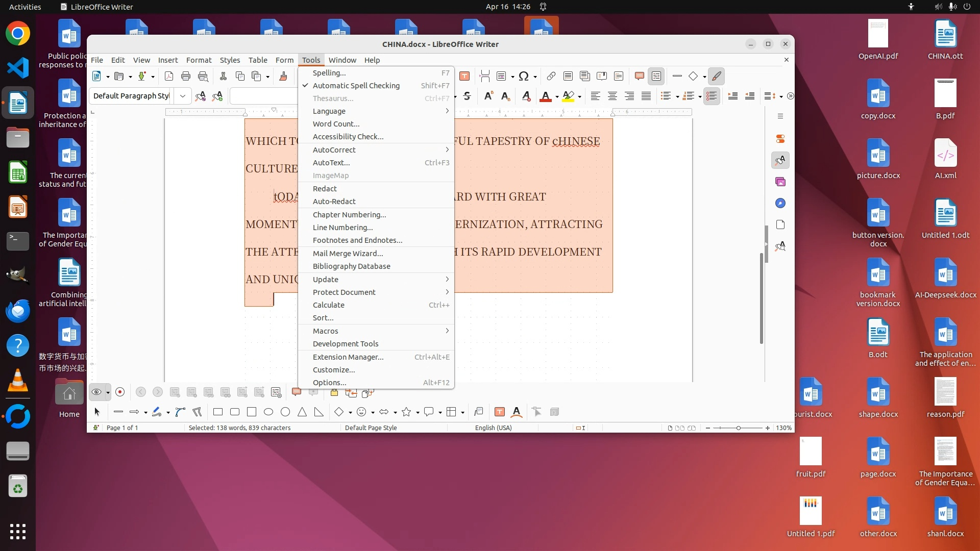The height and width of the screenshot is (551, 980).
Task: Open Google Chrome from the dock
Action: pyautogui.click(x=18, y=34)
